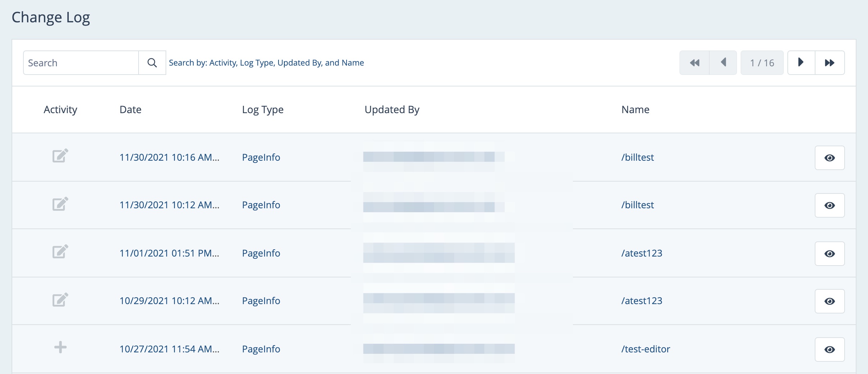
Task: Go to the previous page of results
Action: click(x=723, y=63)
